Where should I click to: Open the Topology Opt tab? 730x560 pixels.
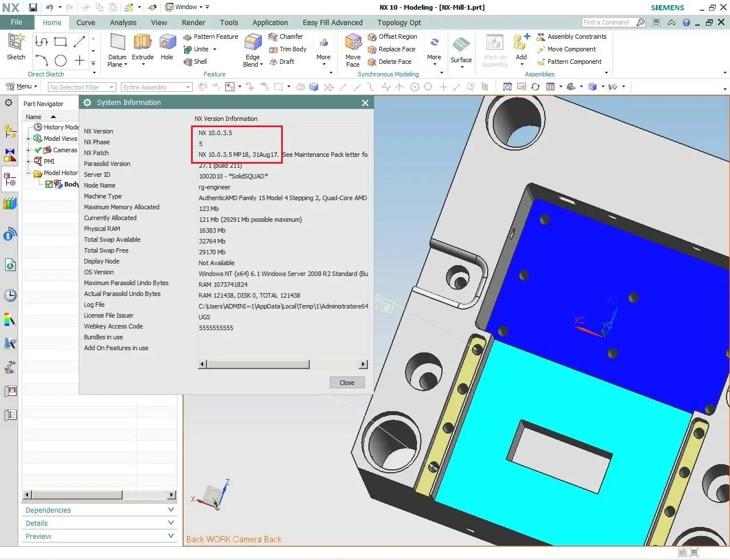(x=399, y=23)
